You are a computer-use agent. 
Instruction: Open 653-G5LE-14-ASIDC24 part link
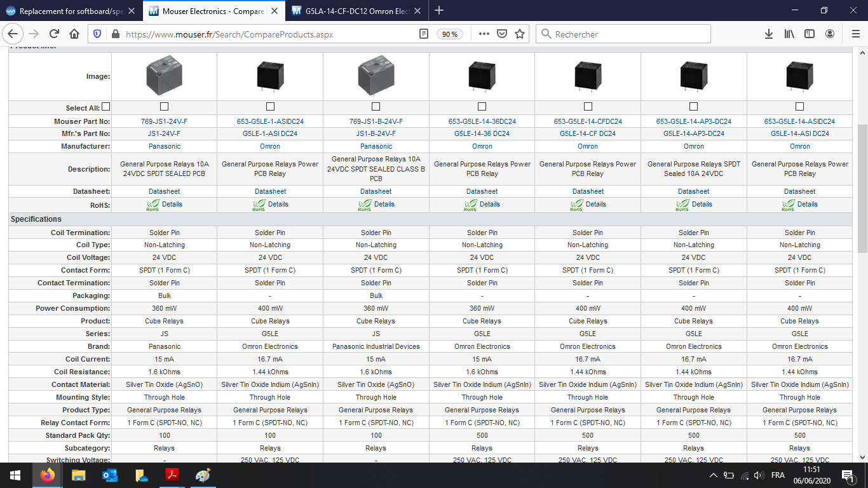(799, 121)
